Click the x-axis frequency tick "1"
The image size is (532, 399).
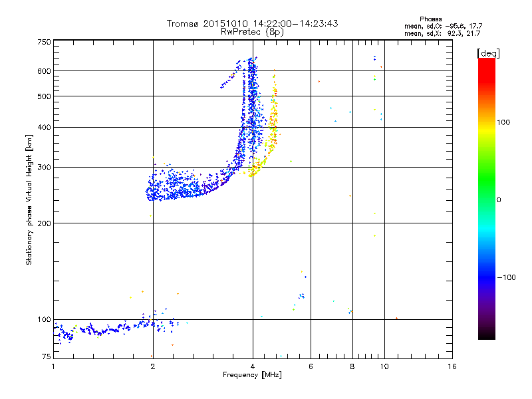[53, 366]
